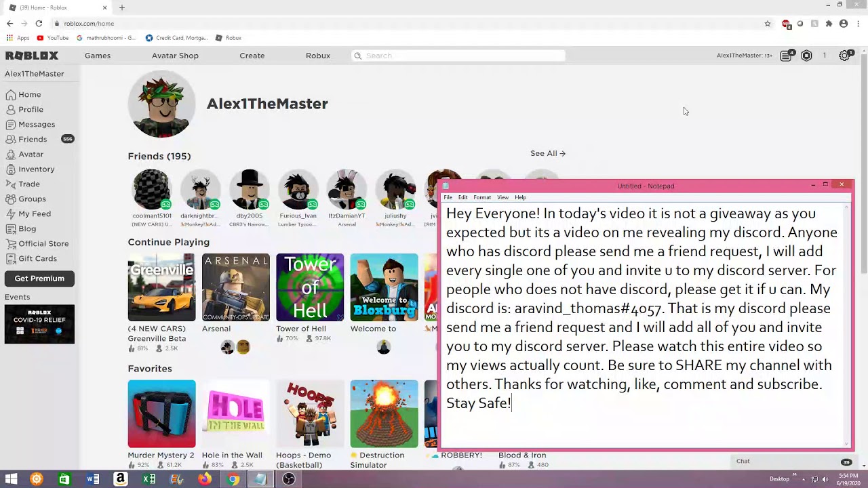Open the Roblox bookmark in bookmarks bar

229,38
